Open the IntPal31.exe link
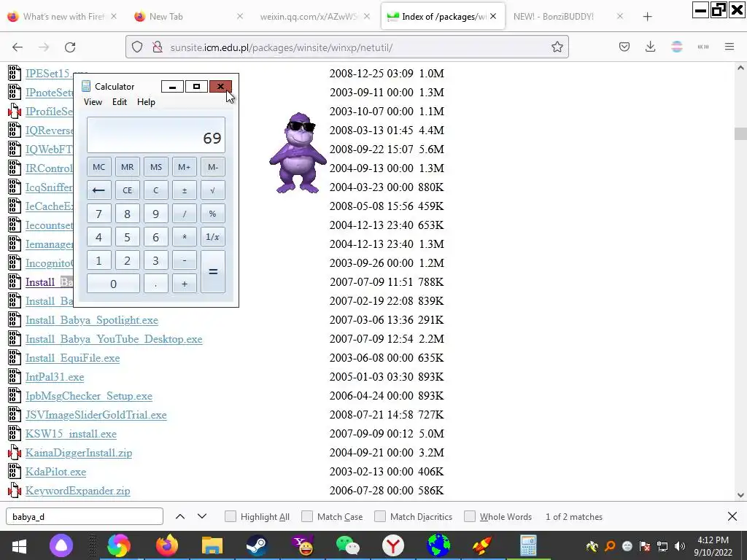 [55, 377]
